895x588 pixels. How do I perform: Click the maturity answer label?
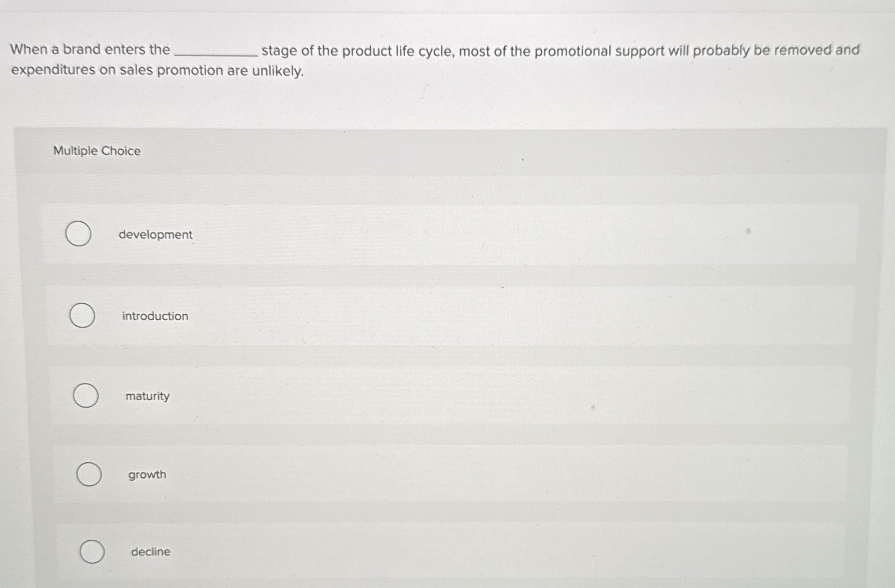click(147, 396)
